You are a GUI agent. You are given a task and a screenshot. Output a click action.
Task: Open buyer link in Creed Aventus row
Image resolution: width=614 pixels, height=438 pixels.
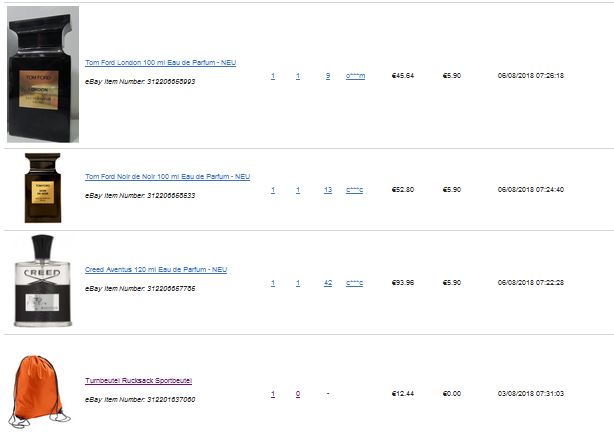point(354,283)
